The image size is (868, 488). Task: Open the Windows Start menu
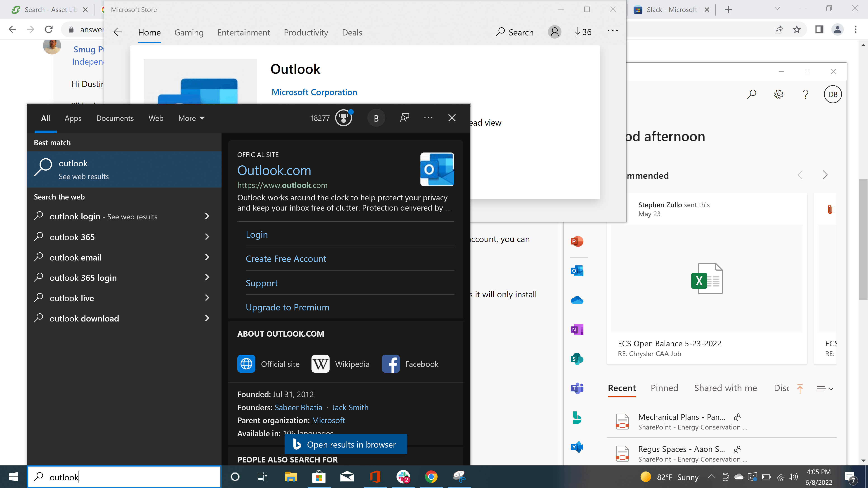[x=14, y=476]
